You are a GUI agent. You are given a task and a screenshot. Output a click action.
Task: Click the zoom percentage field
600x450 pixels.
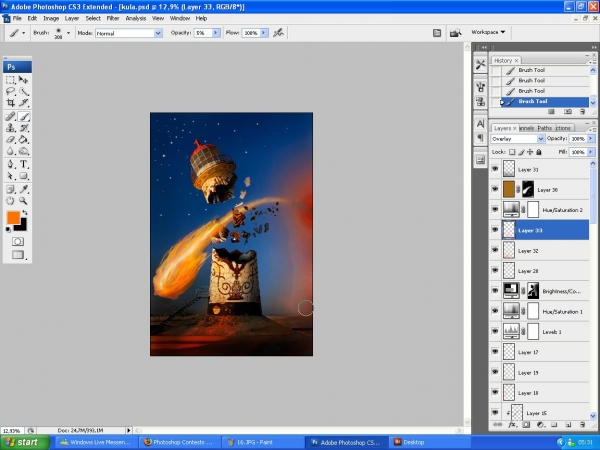(12, 430)
